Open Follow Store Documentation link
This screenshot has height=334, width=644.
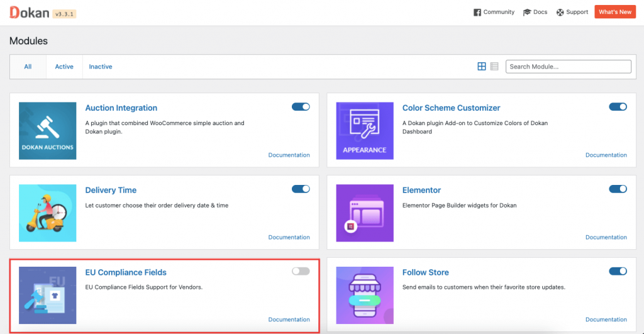coord(606,319)
